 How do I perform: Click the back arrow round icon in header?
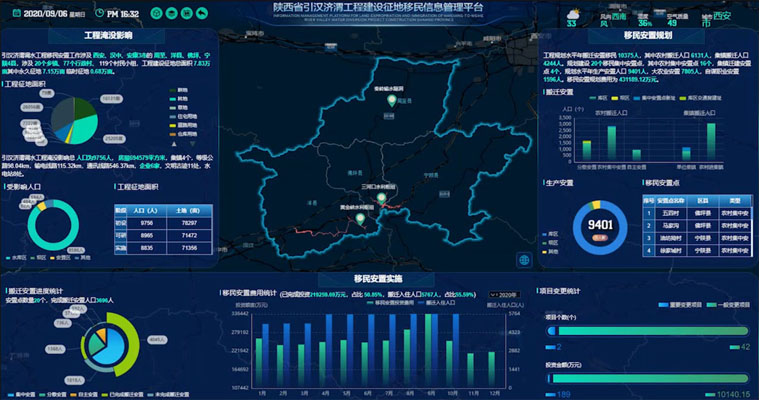pyautogui.click(x=202, y=13)
